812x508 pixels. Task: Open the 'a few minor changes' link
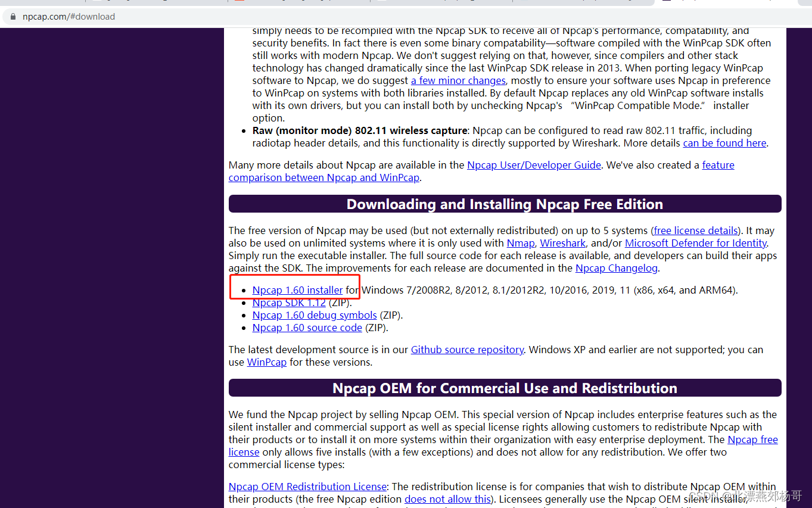(458, 80)
